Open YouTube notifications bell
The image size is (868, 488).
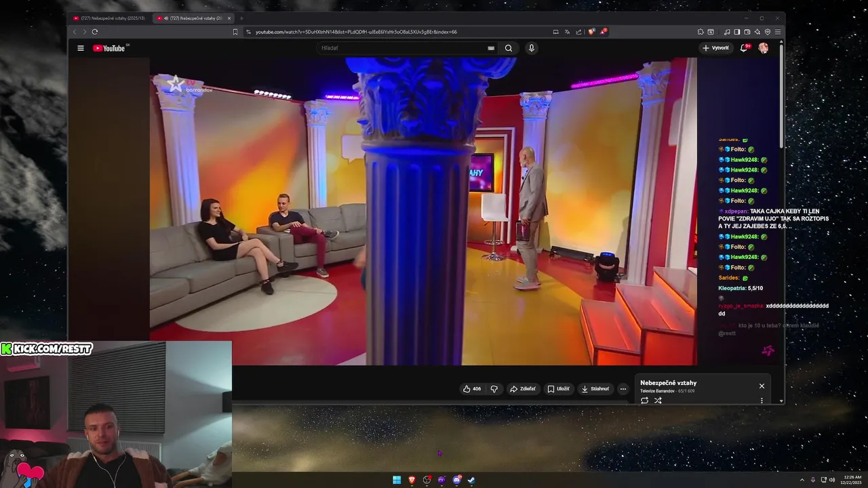point(745,48)
